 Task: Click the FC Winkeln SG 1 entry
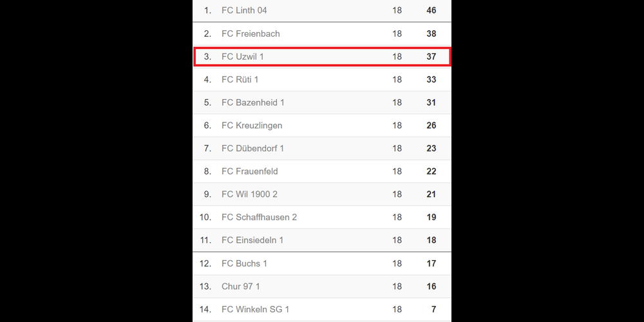point(255,309)
